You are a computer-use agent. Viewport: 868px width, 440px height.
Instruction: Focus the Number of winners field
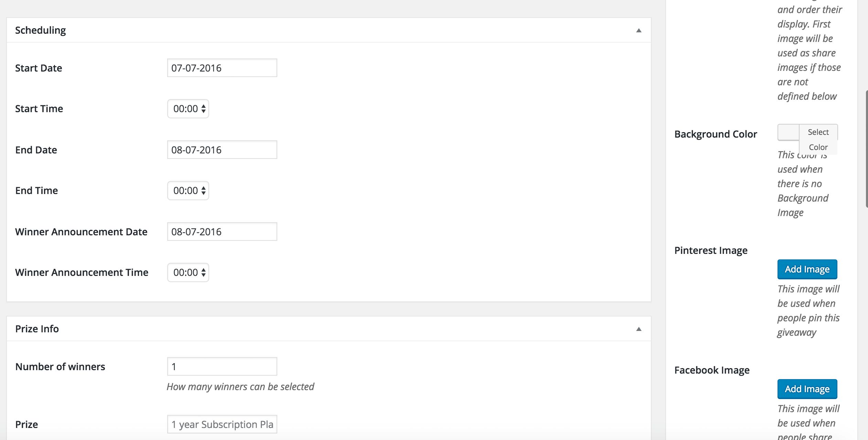coord(222,366)
